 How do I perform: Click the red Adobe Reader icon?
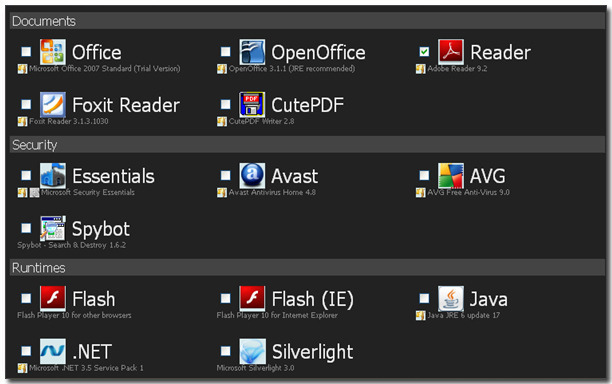point(451,52)
